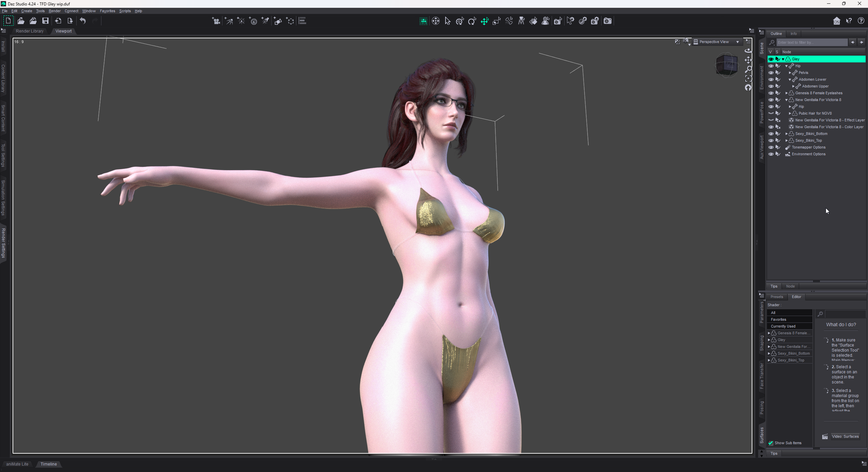Select the Region Navigator tool
The height and width of the screenshot is (472, 868).
[546, 21]
